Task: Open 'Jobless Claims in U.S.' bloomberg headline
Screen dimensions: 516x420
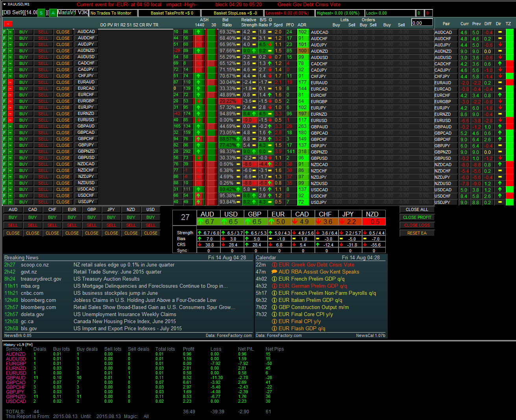Action: [x=144, y=300]
